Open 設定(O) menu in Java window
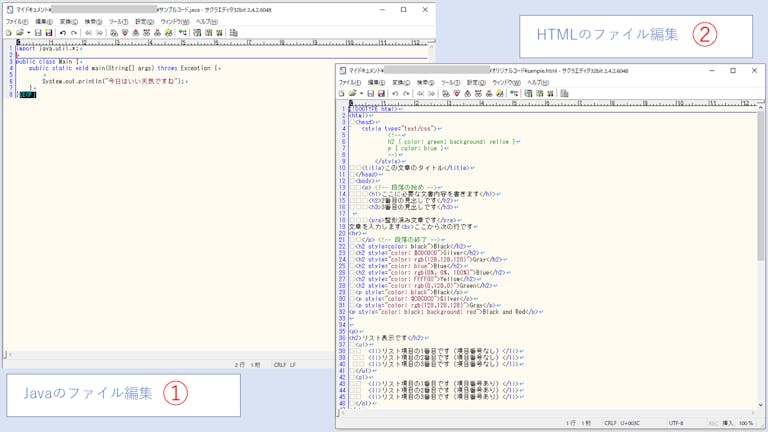 (x=144, y=22)
